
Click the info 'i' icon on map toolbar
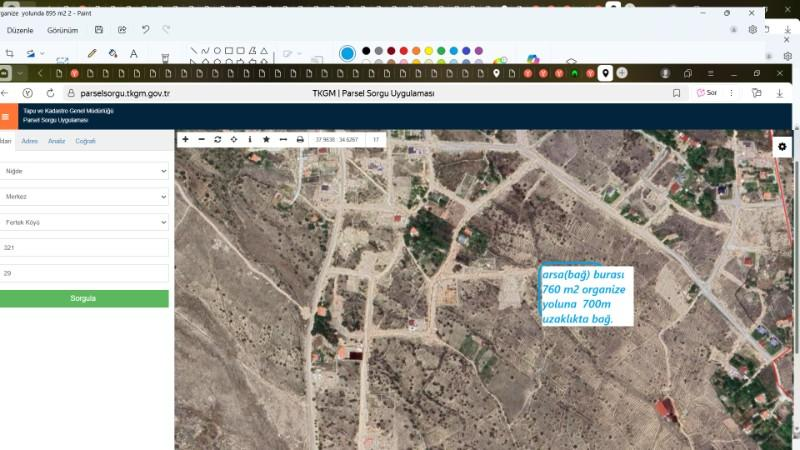click(250, 139)
